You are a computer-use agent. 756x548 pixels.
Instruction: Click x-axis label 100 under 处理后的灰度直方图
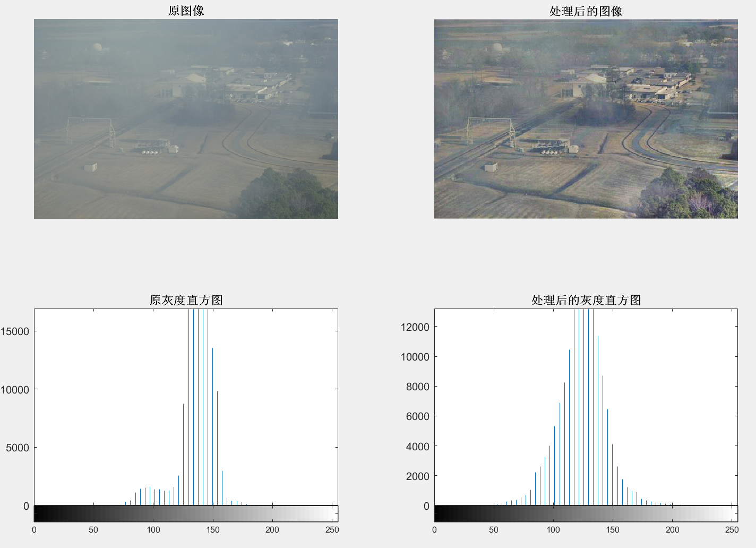pos(553,529)
